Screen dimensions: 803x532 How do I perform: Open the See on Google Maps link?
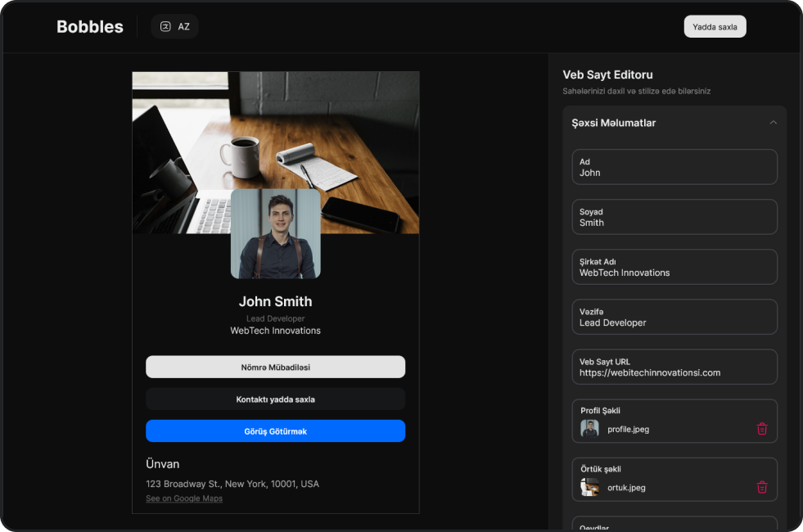184,498
